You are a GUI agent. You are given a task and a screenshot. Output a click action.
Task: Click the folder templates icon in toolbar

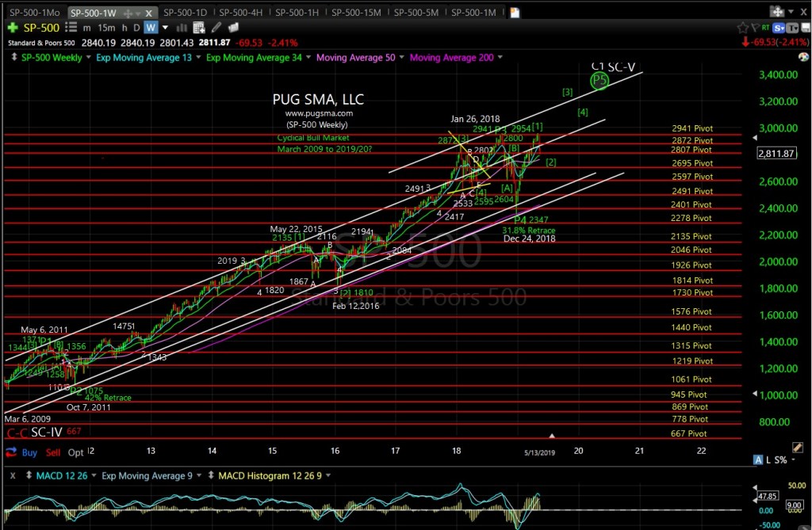pos(234,28)
